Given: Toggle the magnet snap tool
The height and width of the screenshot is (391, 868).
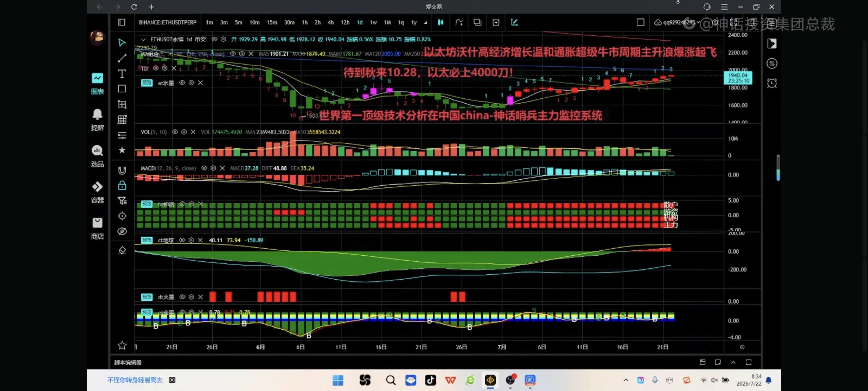Looking at the screenshot, I should pos(122,170).
